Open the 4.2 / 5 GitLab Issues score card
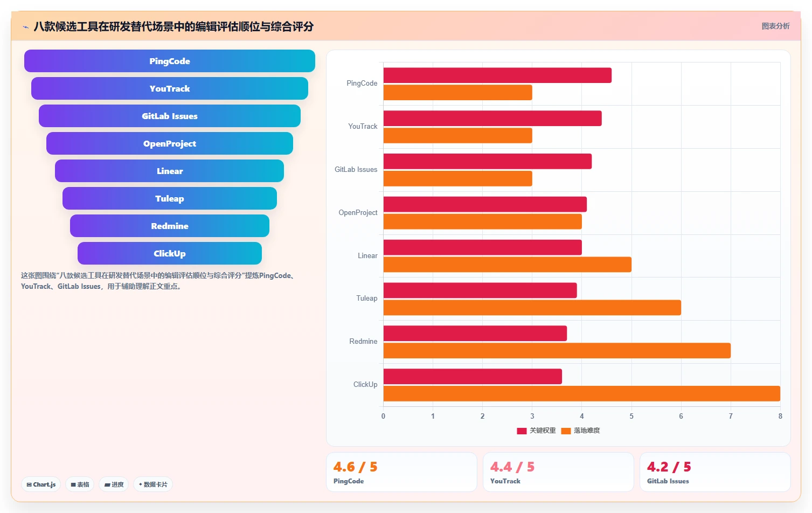Image resolution: width=812 pixels, height=513 pixels. (715, 472)
